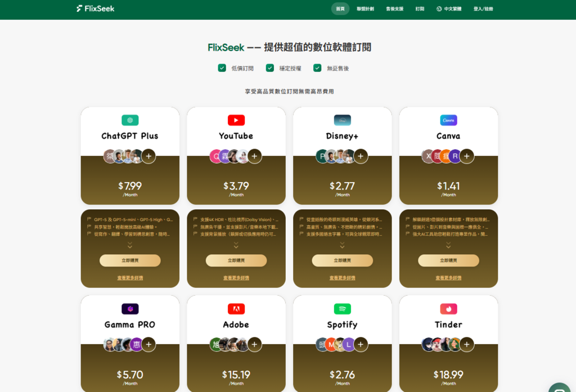Viewport: 576px width, 392px height.
Task: Open the Gamma PRO app icon
Action: (x=130, y=308)
